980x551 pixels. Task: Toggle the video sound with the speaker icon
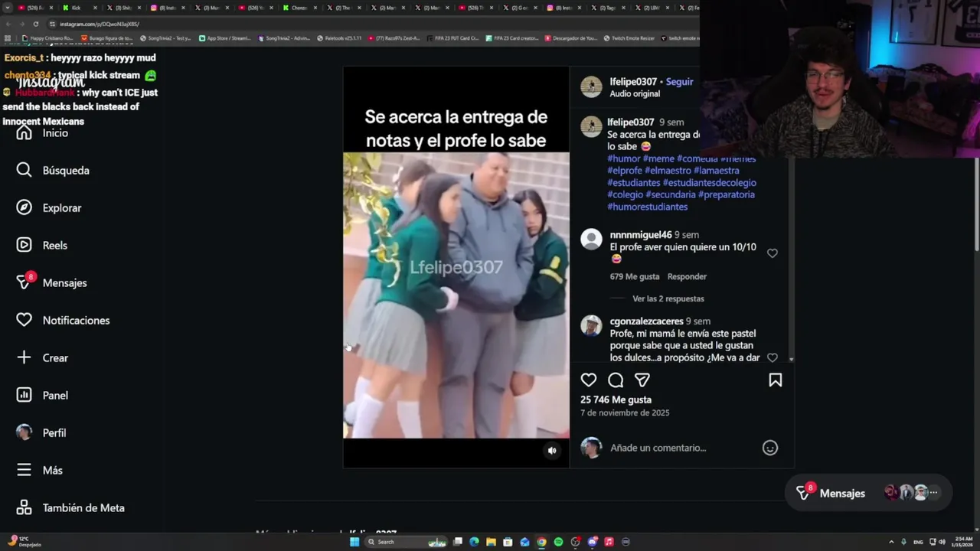[x=552, y=451]
